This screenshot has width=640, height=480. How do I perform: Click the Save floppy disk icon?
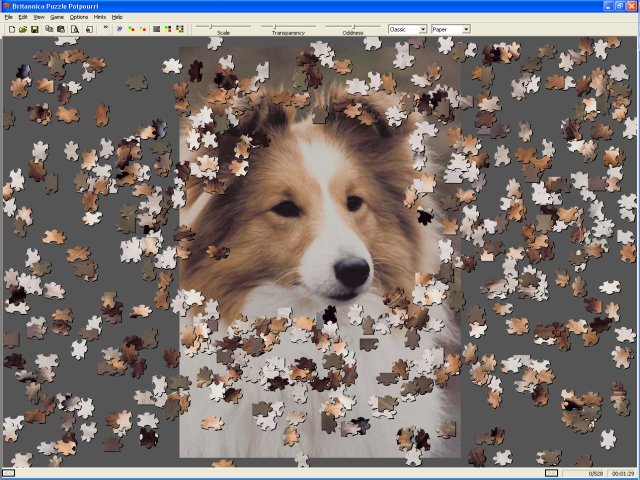pyautogui.click(x=34, y=29)
